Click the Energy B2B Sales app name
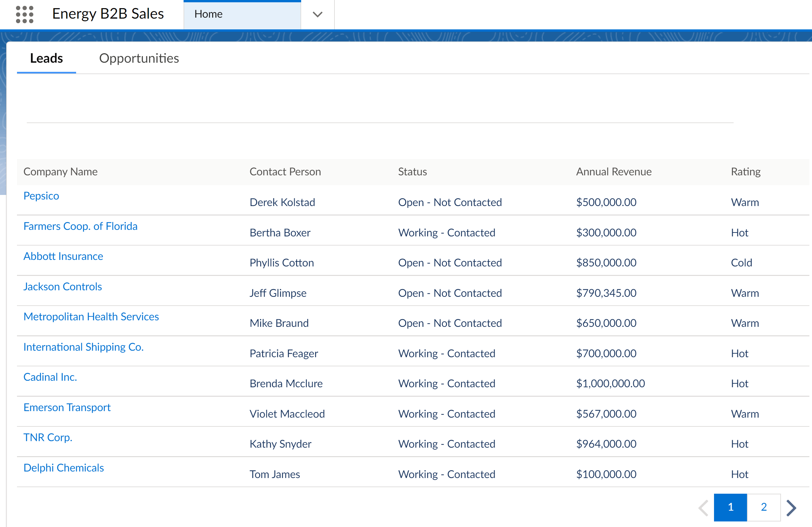Image resolution: width=812 pixels, height=527 pixels. pos(108,14)
